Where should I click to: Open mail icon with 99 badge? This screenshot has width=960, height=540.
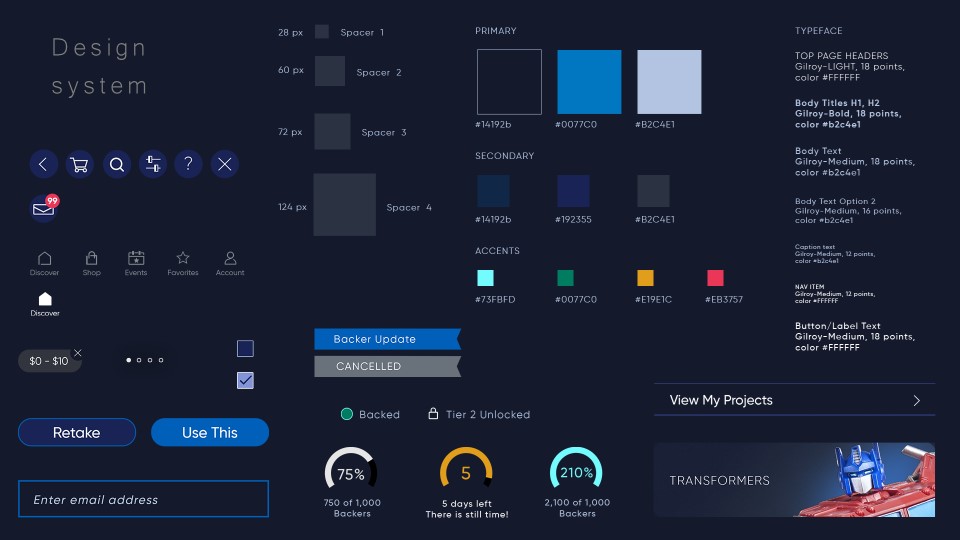pyautogui.click(x=44, y=209)
